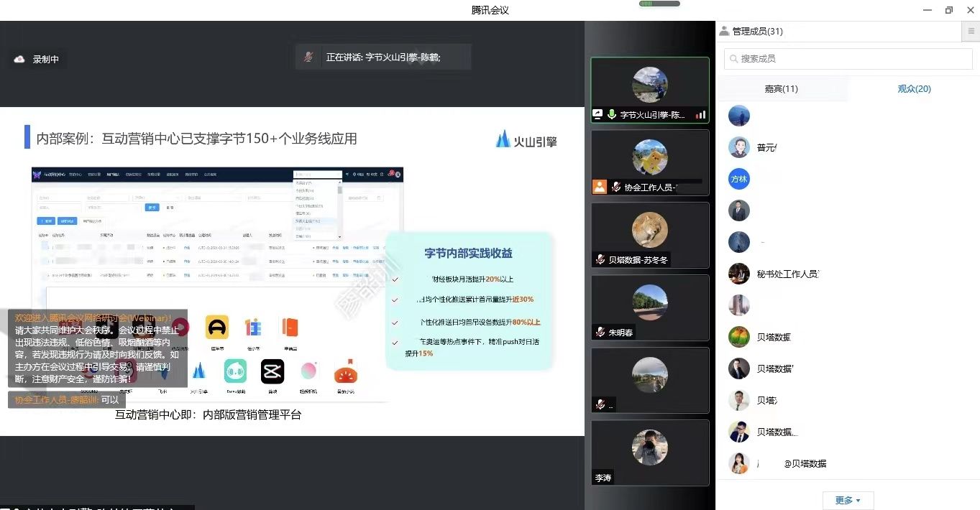This screenshot has width=980, height=510.
Task: Click slide caption "互动营销中心即：内部版营销管理平台"
Action: 209,414
